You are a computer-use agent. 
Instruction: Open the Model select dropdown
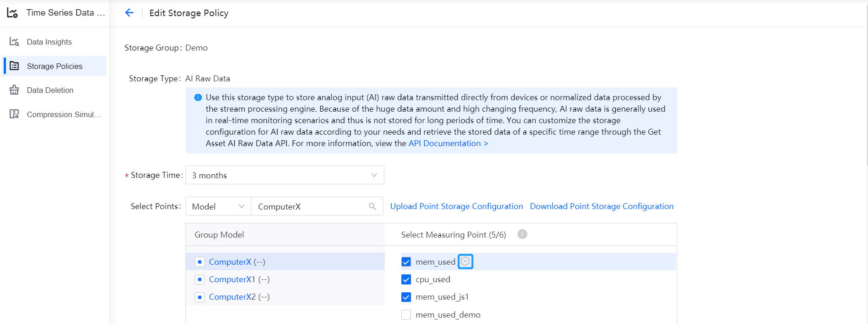(x=218, y=206)
